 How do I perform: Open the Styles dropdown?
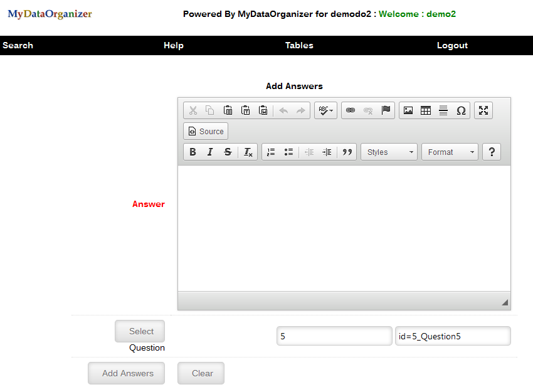[389, 152]
